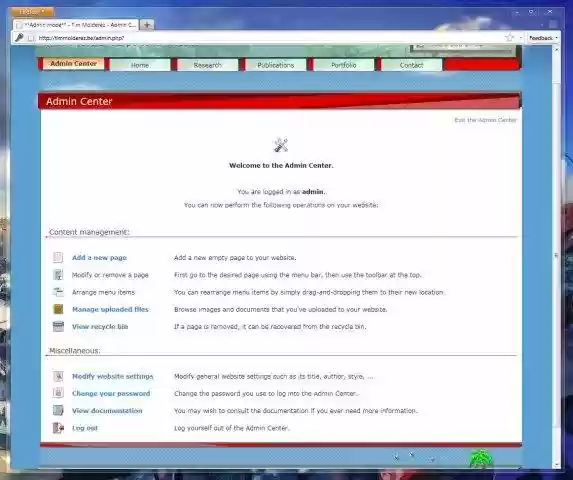Select the Admin mode browser tab
Viewport: 573px width, 480px height.
[76, 25]
